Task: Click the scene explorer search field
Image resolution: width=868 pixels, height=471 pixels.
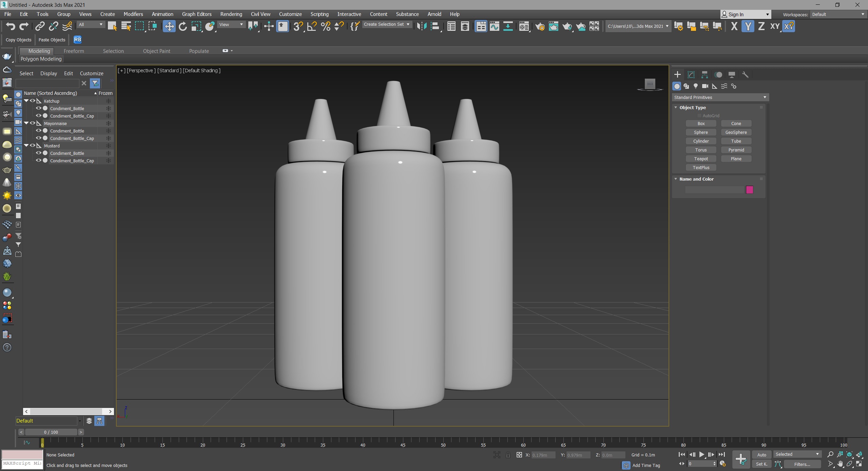Action: click(47, 83)
